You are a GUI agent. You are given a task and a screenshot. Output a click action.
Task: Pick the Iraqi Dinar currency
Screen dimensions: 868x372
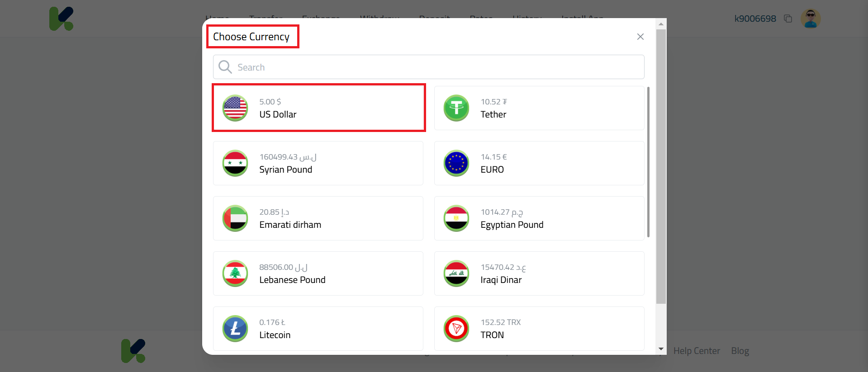(538, 273)
